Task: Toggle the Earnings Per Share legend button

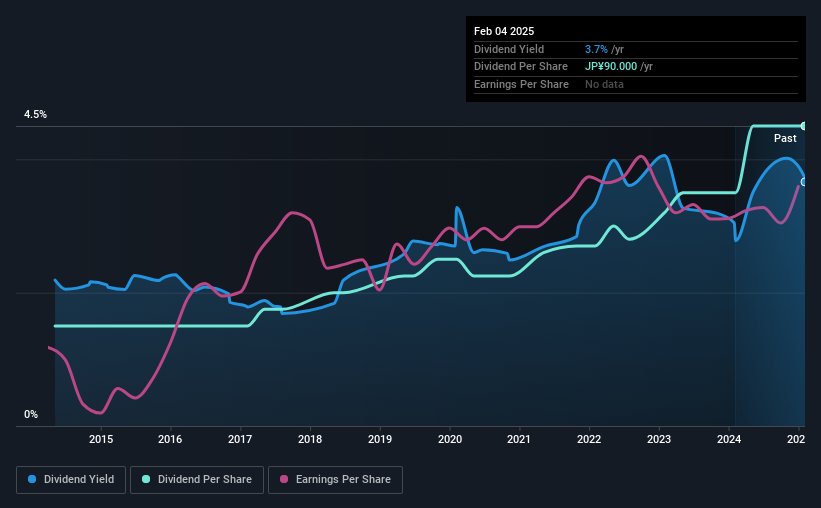Action: click(335, 480)
